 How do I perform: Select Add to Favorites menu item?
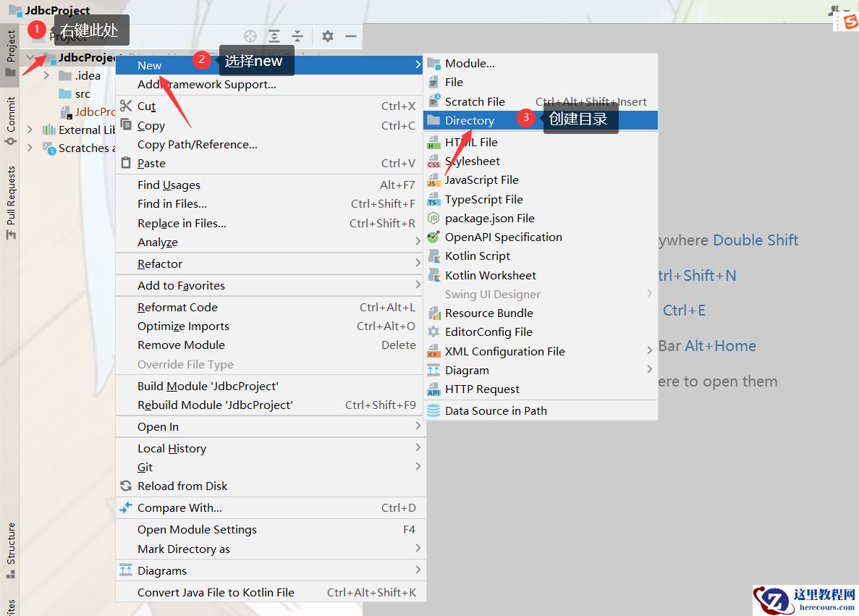tap(270, 285)
